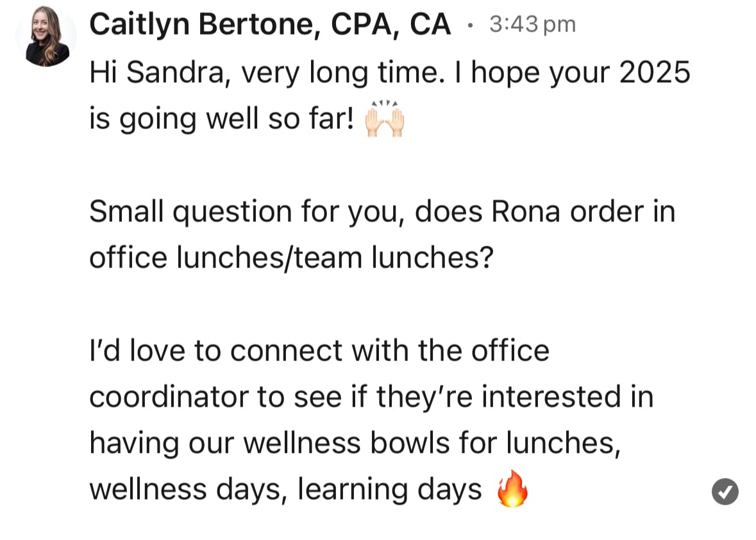This screenshot has width=756, height=540.
Task: Click the line starting with 'coordinator to see'
Action: click(371, 397)
